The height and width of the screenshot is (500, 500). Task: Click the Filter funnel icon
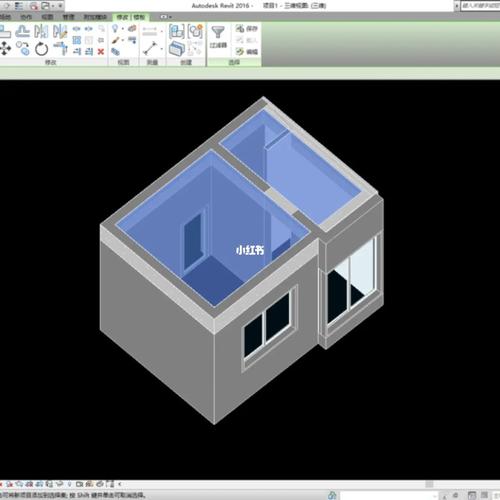[218, 32]
